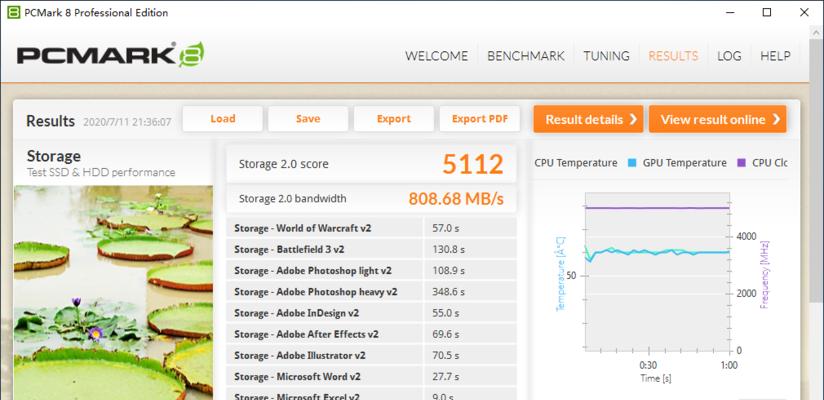
Task: Minimize the PCMark 8 window
Action: tap(729, 12)
